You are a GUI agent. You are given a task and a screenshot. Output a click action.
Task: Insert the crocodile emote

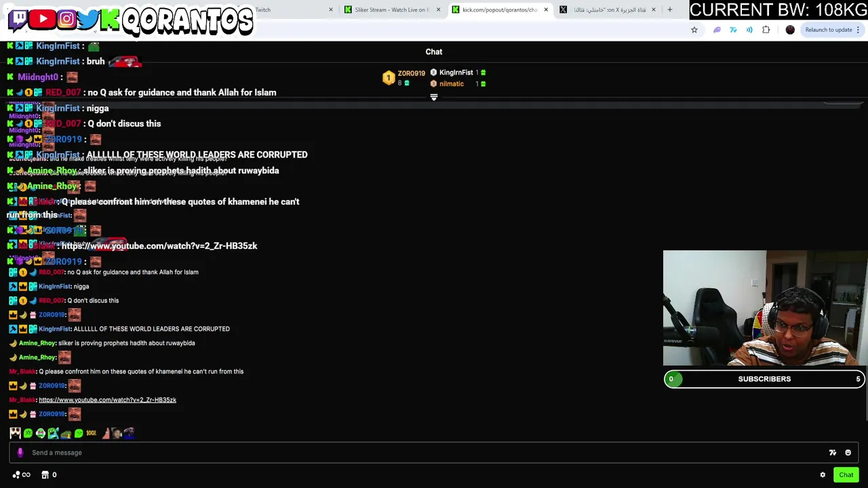pyautogui.click(x=54, y=433)
